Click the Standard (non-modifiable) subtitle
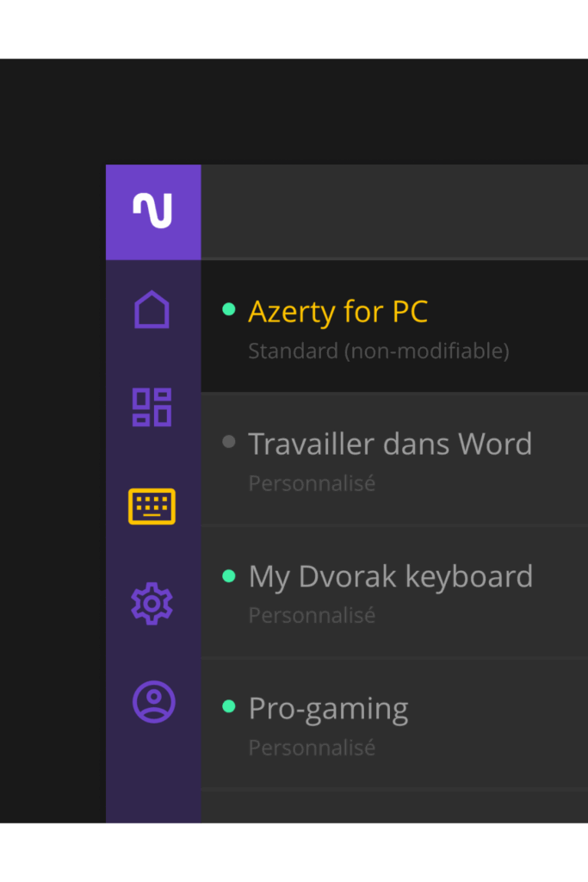Image resolution: width=588 pixels, height=882 pixels. 378,351
